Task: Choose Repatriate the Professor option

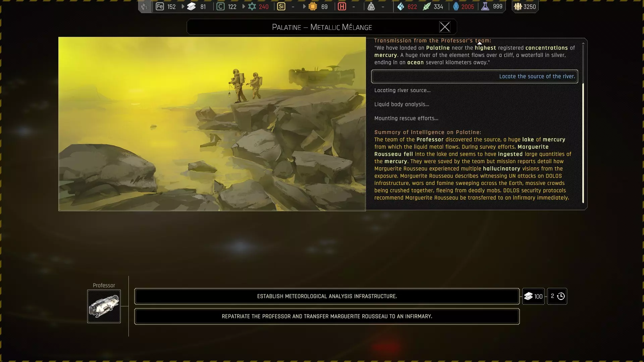Action: 327,316
